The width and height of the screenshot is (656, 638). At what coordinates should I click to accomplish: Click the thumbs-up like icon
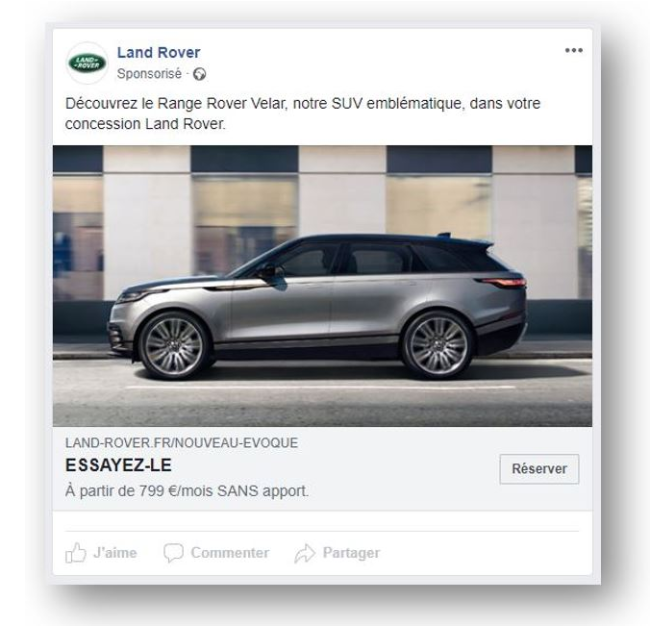pyautogui.click(x=76, y=553)
